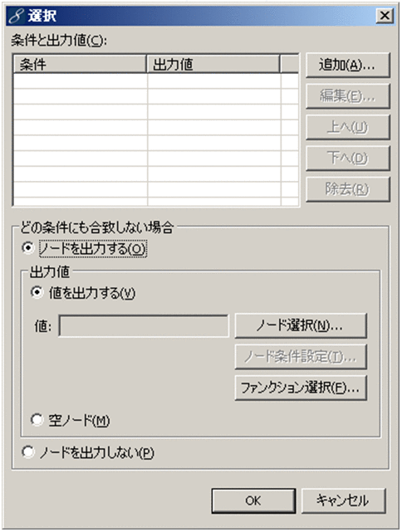This screenshot has width=402, height=532.
Task: Click the 選択 dialog title bar icon
Action: (16, 16)
